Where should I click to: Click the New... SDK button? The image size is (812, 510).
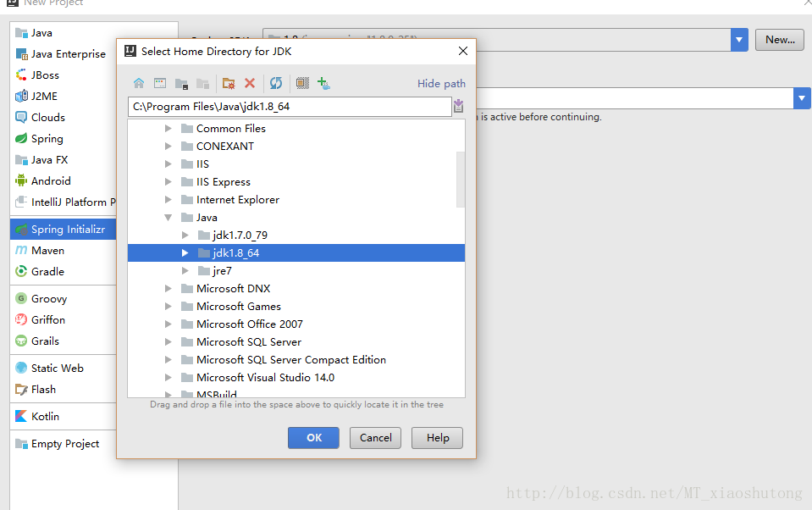(x=779, y=40)
